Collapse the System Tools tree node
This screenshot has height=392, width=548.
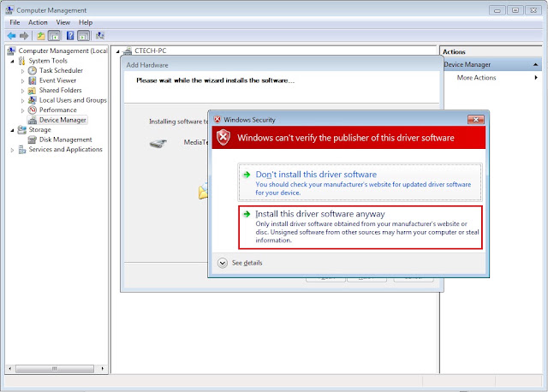(x=13, y=61)
